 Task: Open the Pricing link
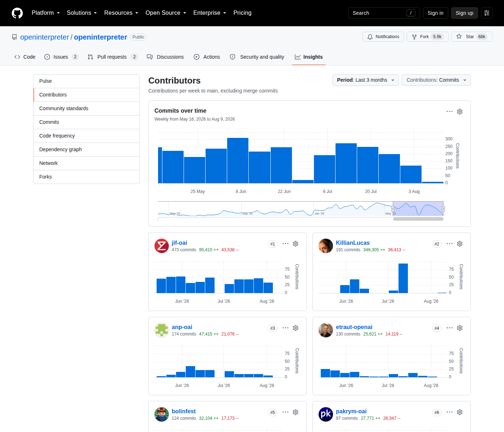pos(243,13)
